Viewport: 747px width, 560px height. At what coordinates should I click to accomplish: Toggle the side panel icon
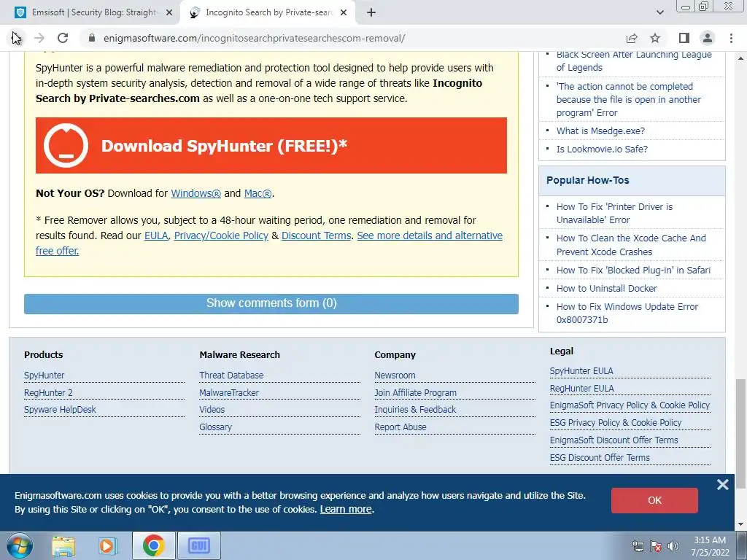pos(684,38)
